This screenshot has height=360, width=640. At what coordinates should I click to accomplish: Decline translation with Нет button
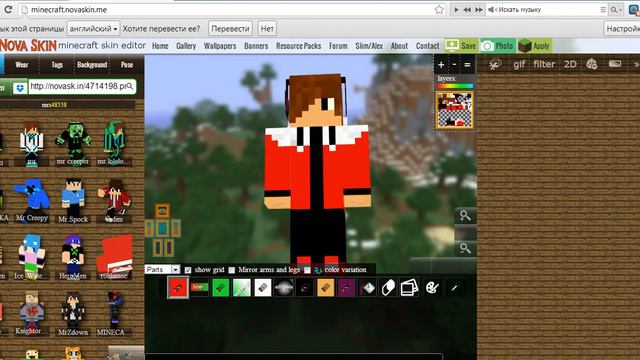click(x=267, y=29)
